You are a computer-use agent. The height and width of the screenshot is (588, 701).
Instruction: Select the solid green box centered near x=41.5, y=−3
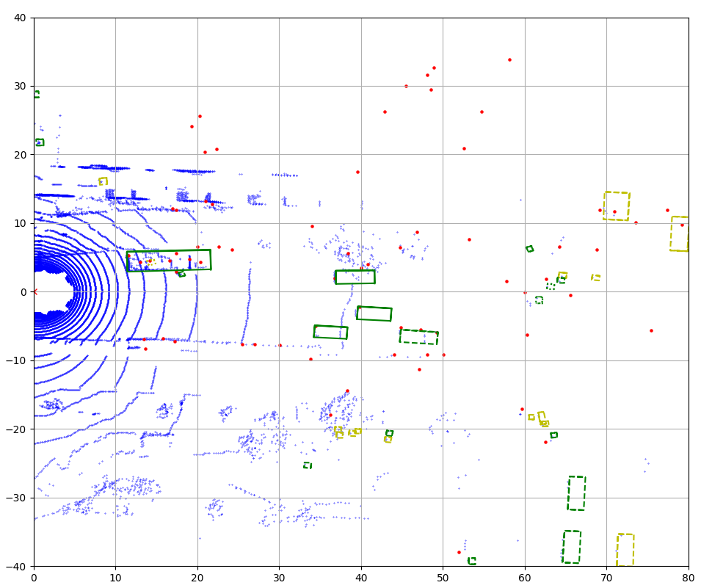(x=374, y=313)
